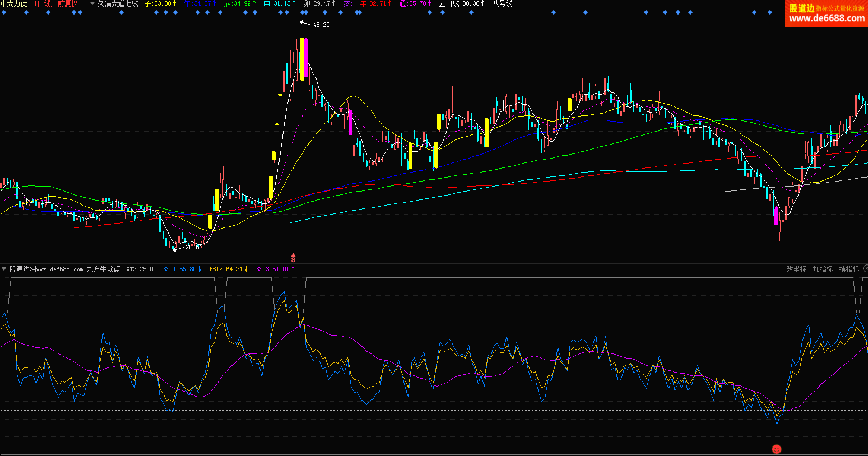
Task: Select the XT2:25.00 value
Action: (x=141, y=269)
